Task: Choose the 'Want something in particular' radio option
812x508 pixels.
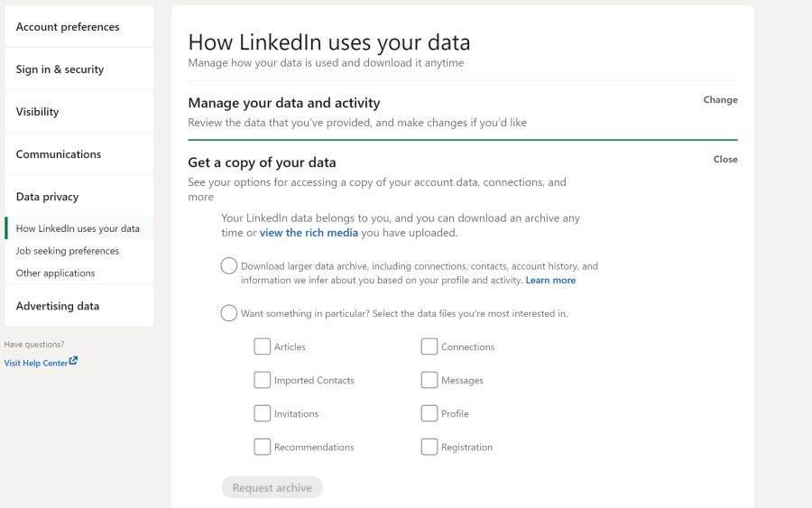Action: tap(229, 313)
